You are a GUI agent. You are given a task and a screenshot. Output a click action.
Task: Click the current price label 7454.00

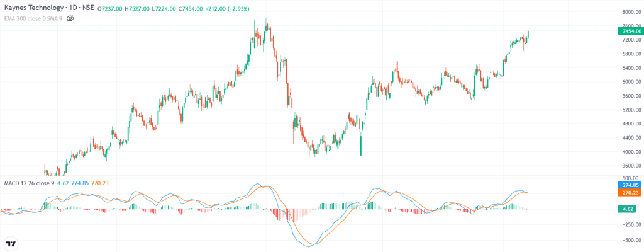630,31
